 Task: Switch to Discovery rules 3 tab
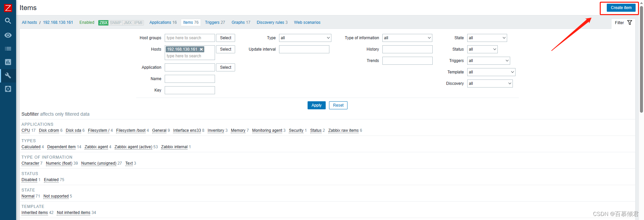[272, 22]
